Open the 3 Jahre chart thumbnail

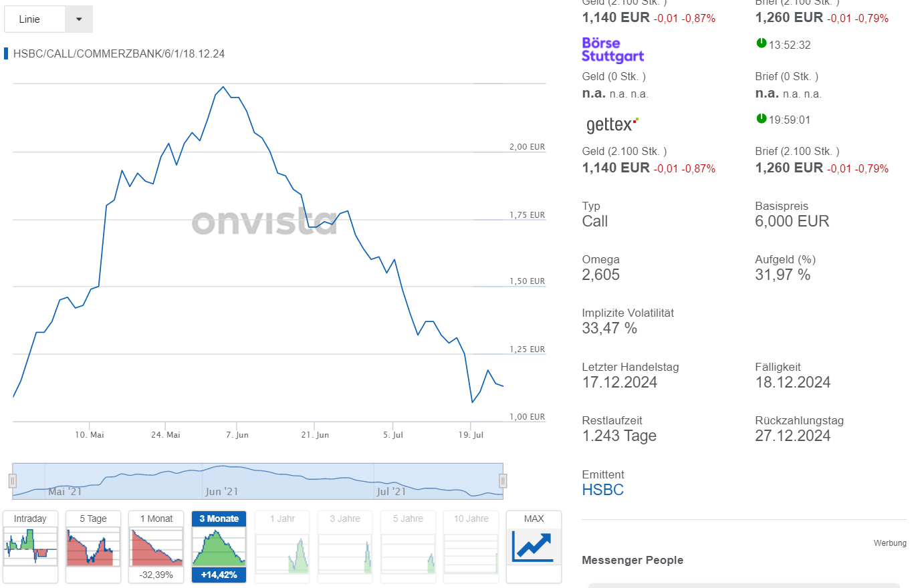click(x=344, y=547)
